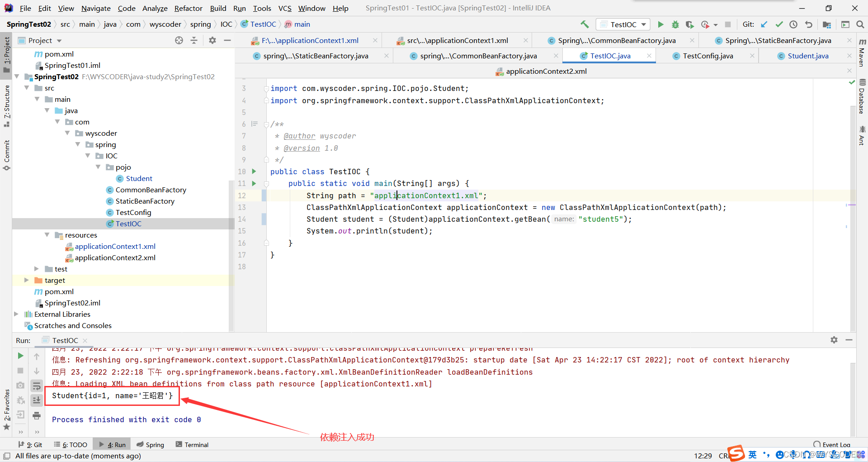Select CommonBeanFactory in project tree
Viewport: 868px width, 462px height.
[151, 190]
